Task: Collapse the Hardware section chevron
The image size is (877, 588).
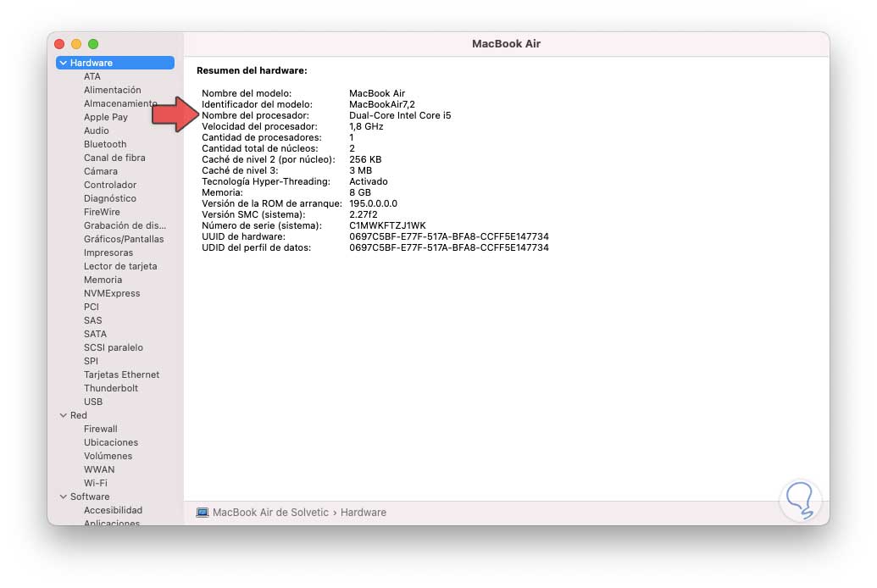Action: click(64, 63)
